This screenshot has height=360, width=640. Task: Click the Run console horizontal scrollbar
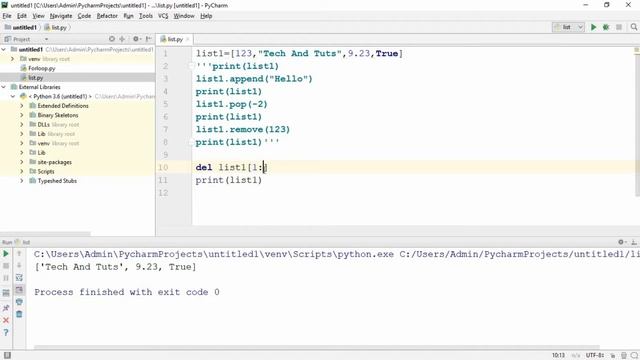[x=317, y=347]
